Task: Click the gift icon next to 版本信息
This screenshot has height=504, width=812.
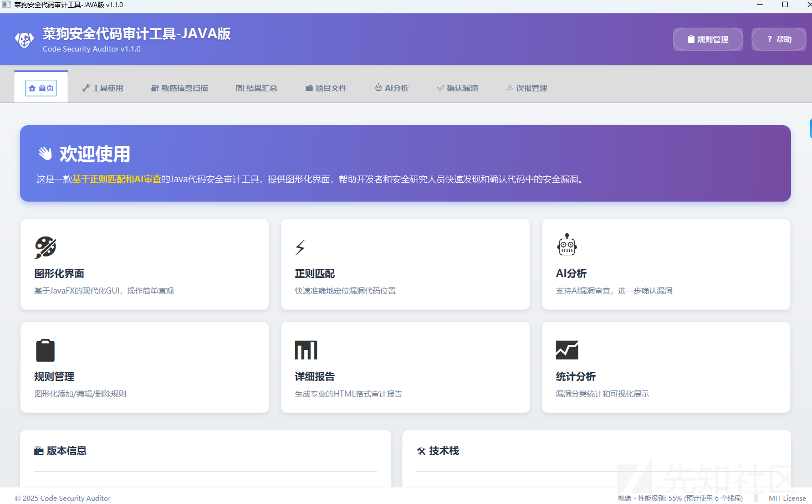Action: [x=39, y=451]
